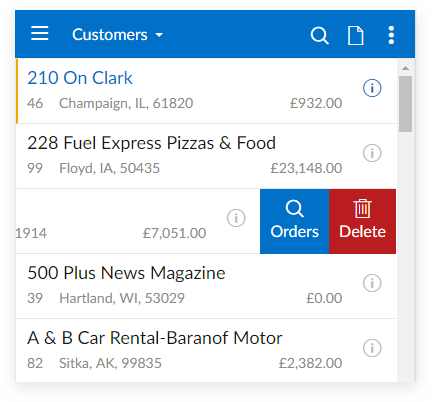
Task: Click the vertical scrollbar thumb
Action: tap(405, 104)
